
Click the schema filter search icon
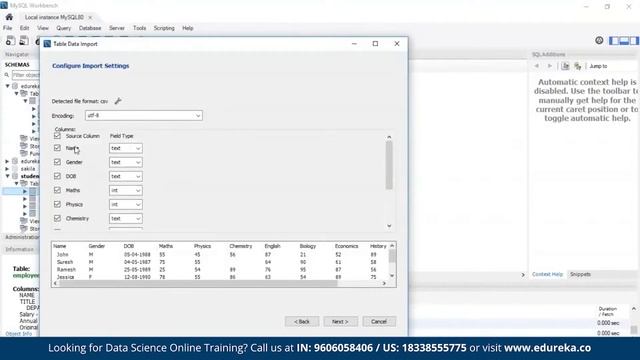click(7, 75)
